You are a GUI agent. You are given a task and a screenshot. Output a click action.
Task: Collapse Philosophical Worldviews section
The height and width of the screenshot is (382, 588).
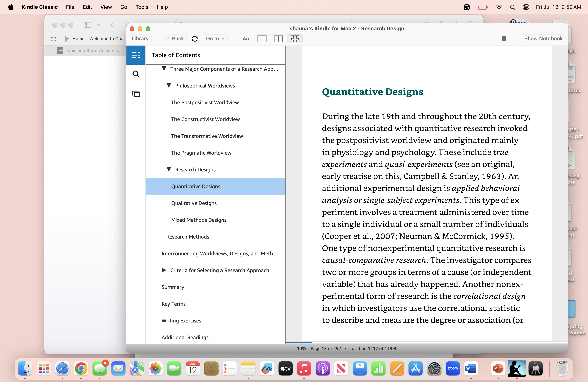point(169,86)
